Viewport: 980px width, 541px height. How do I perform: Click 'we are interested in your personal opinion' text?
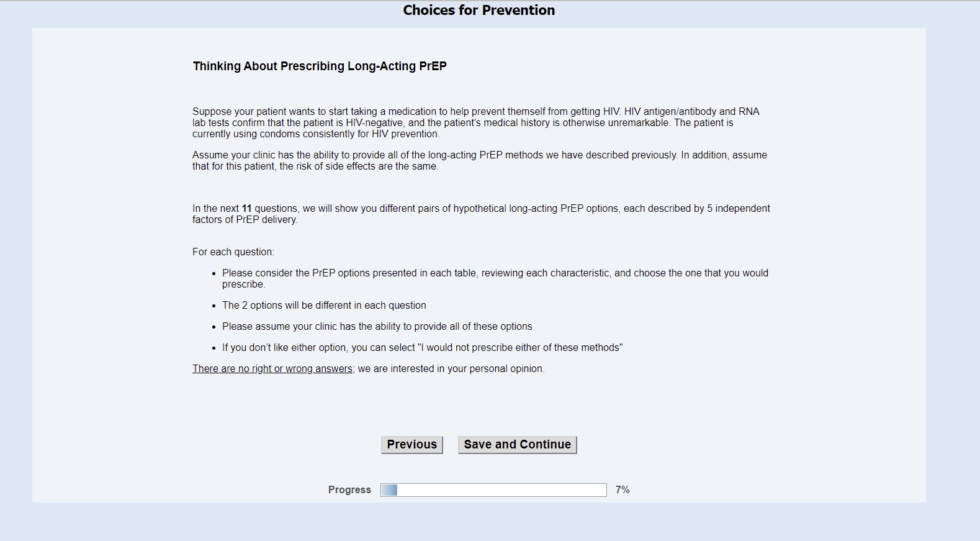(451, 369)
